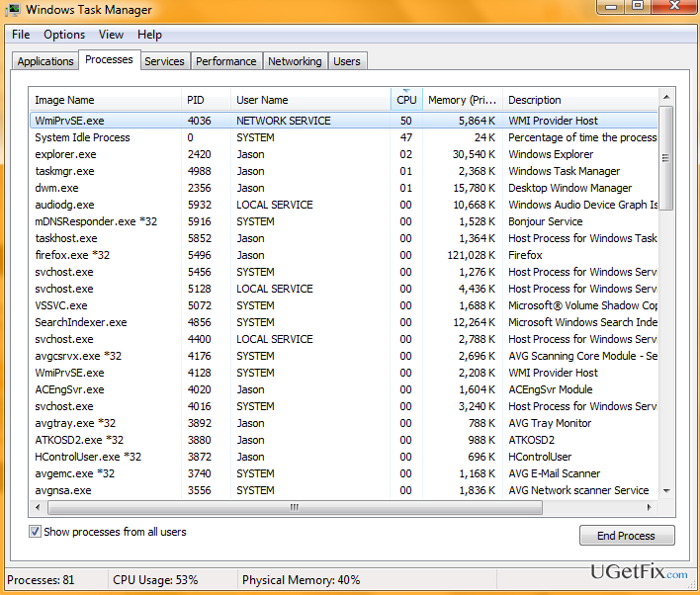Click the Task Manager title bar icon

click(14, 9)
